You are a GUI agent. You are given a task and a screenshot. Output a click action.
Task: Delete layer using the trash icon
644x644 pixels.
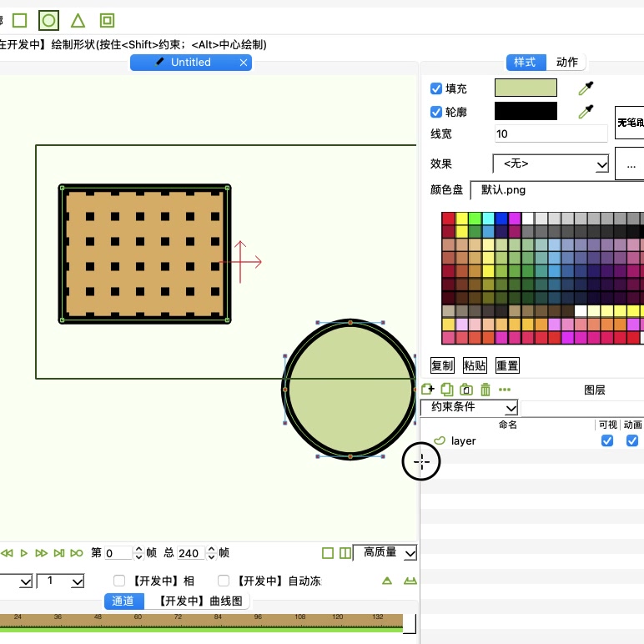click(485, 389)
